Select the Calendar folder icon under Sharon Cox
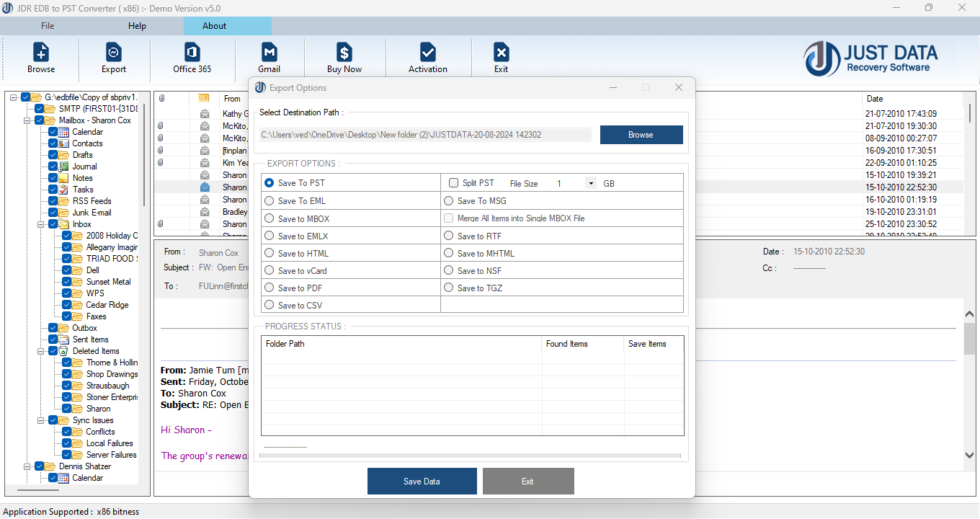This screenshot has width=980, height=519. coord(64,132)
